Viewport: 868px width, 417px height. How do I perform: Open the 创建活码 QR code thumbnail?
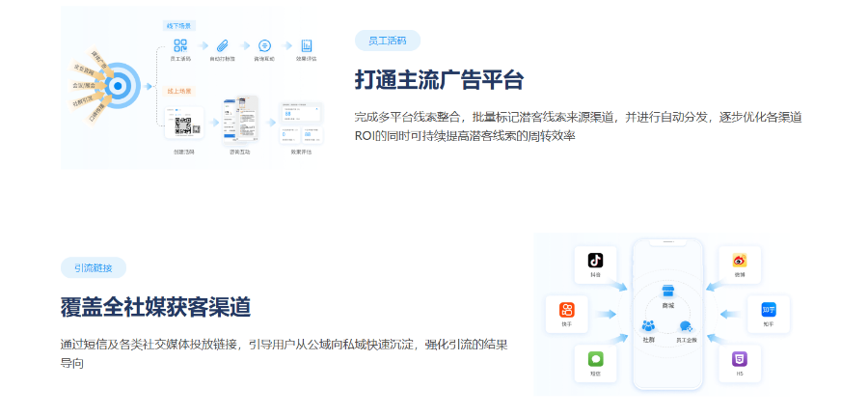[184, 124]
